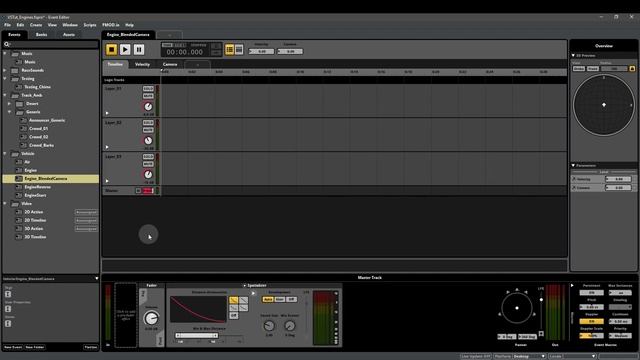Image resolution: width=640 pixels, height=360 pixels.
Task: Click the Engine_BlendedCamera event icon in the tree
Action: point(19,179)
